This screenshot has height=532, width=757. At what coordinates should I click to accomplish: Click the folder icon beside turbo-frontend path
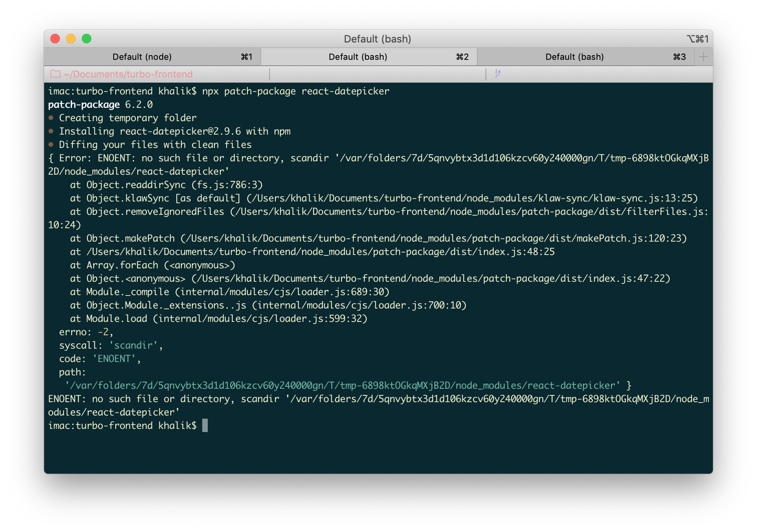[x=55, y=74]
